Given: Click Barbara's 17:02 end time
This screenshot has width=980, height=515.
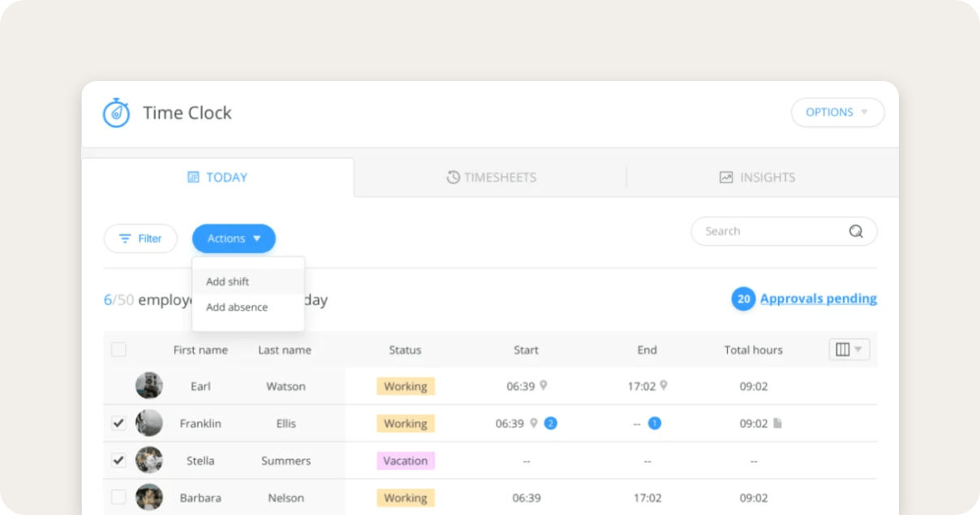Looking at the screenshot, I should pos(647,498).
